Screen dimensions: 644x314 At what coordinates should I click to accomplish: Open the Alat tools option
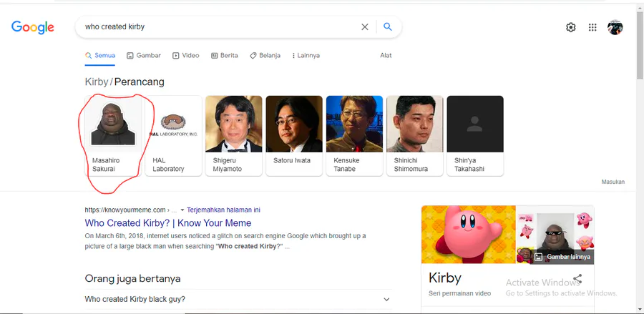coord(386,55)
